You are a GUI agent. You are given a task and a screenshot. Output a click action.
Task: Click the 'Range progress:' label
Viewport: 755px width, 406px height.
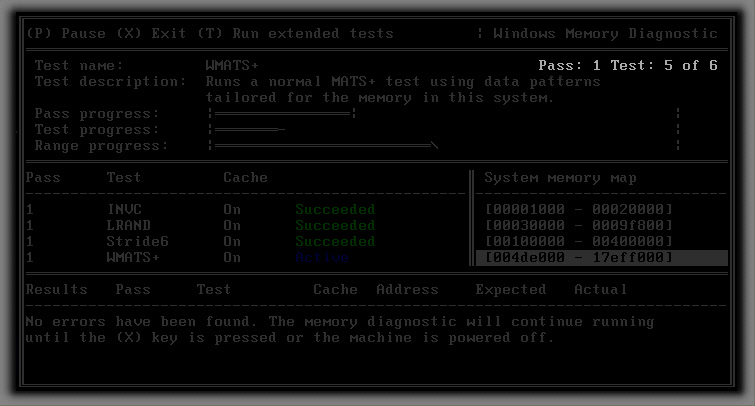[102, 145]
